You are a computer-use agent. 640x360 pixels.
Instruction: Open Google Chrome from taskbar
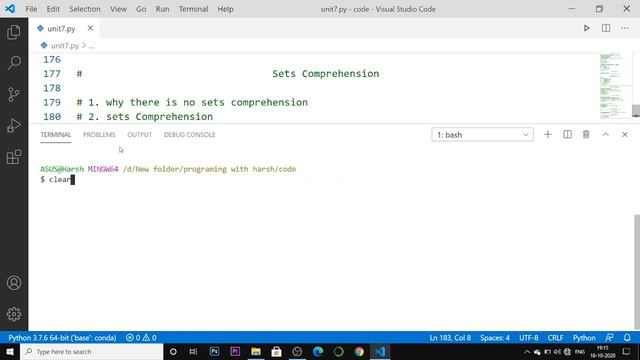[x=359, y=351]
